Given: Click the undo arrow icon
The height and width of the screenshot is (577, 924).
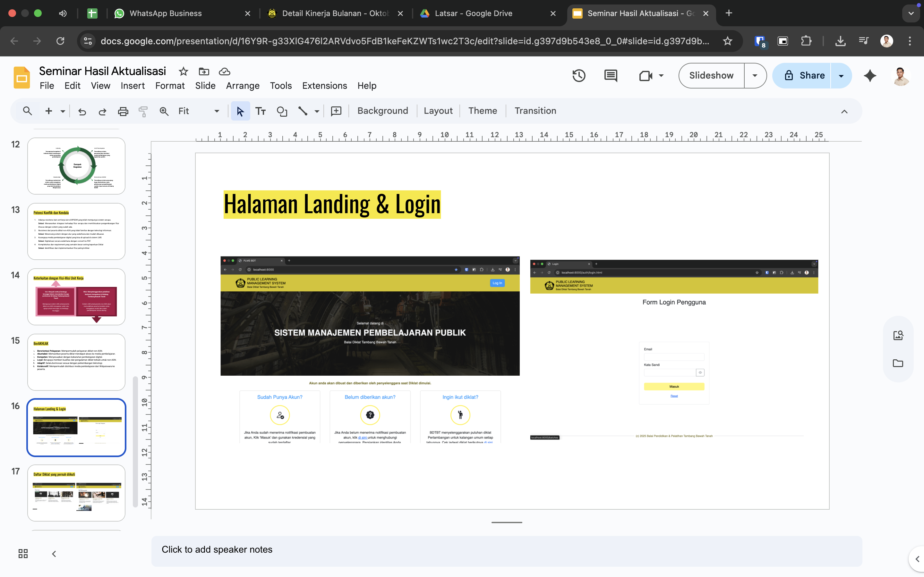Looking at the screenshot, I should tap(82, 111).
